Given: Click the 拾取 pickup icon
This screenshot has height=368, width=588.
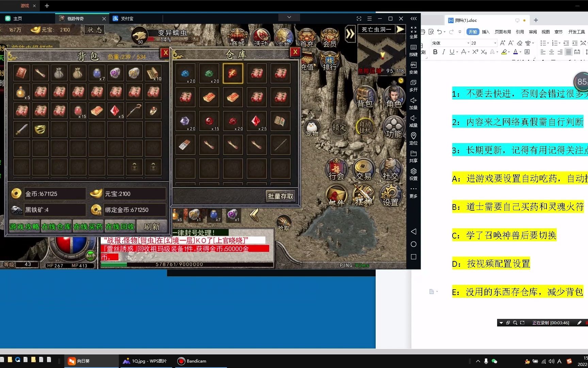Looking at the screenshot, I should [283, 224].
